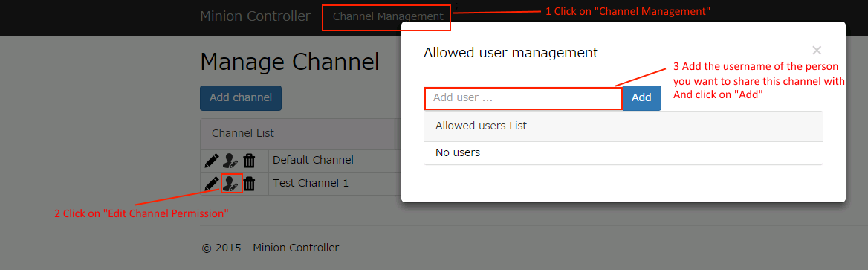Screen dimensions: 868x270
Task: Click the Manage Channel page heading
Action: (290, 62)
